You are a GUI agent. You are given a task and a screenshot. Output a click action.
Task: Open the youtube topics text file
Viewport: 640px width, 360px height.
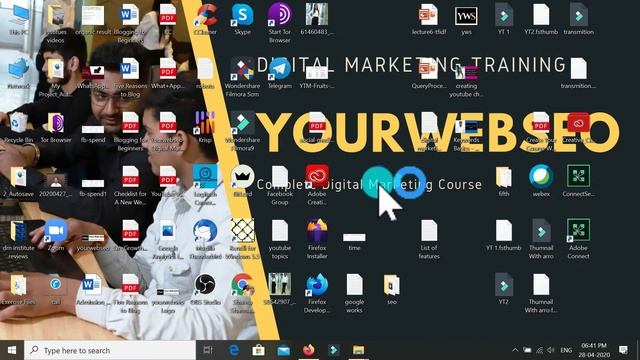pyautogui.click(x=280, y=239)
